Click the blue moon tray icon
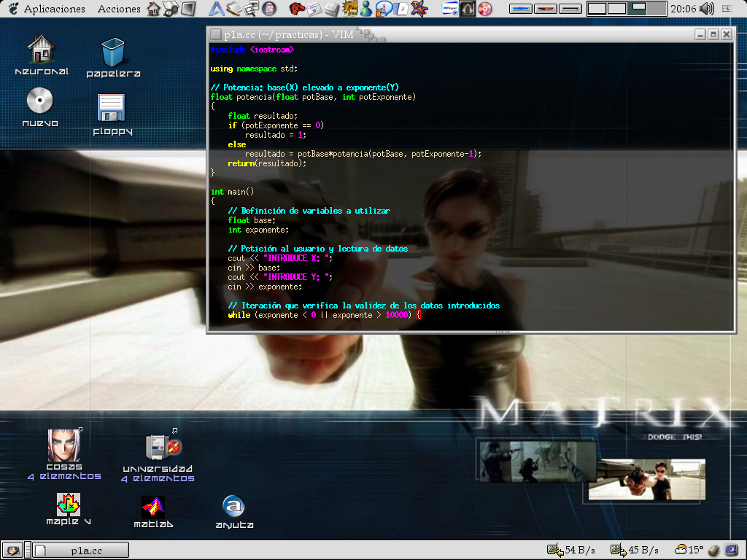 coord(731,550)
